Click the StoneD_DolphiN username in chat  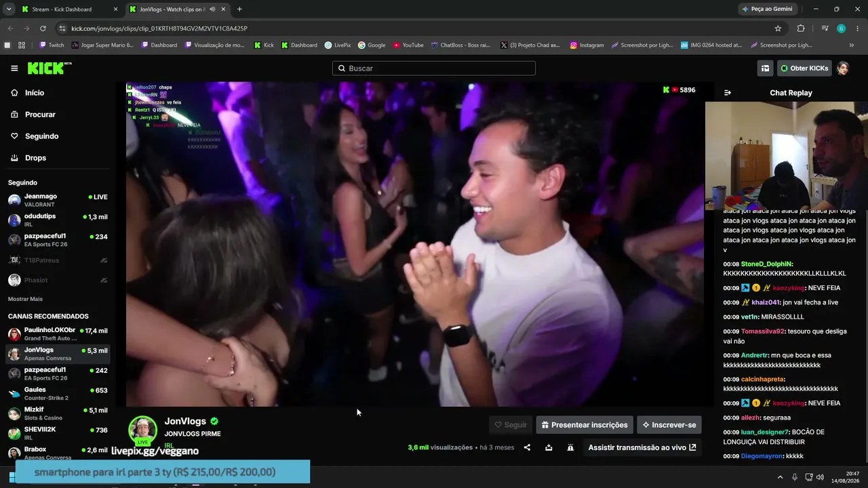pos(767,264)
